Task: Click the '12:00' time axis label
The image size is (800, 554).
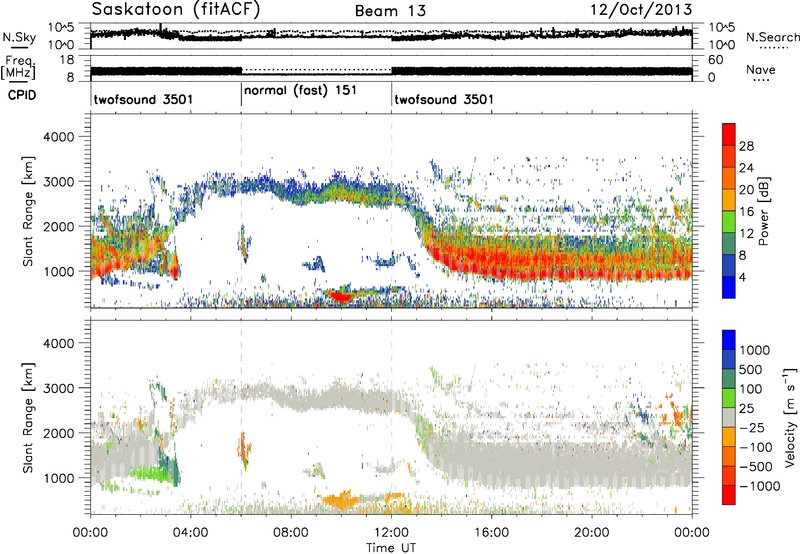Action: point(391,533)
